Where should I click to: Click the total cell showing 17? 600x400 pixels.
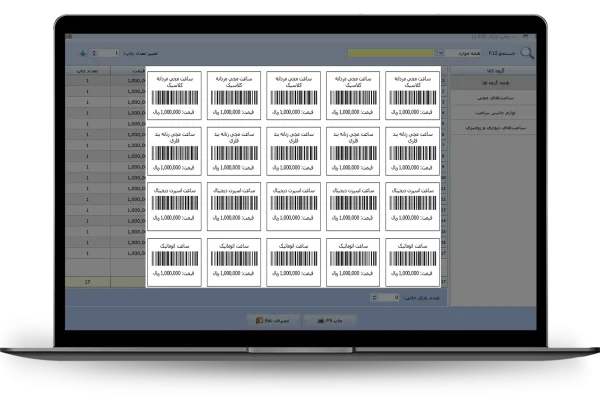88,282
